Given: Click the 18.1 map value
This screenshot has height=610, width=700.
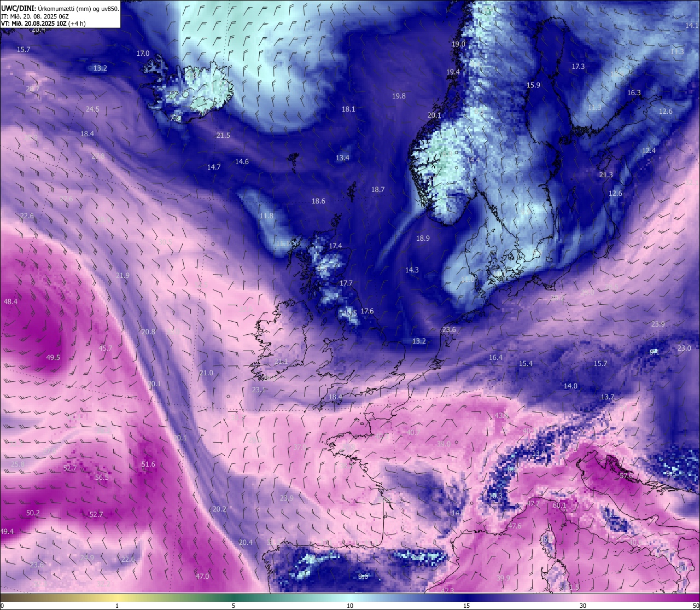Looking at the screenshot, I should click(x=348, y=109).
